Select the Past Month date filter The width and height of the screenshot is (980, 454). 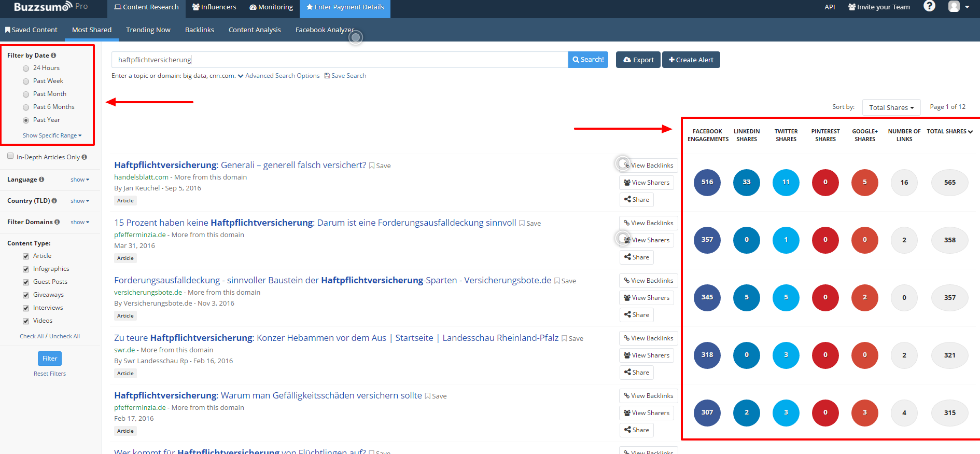(26, 94)
